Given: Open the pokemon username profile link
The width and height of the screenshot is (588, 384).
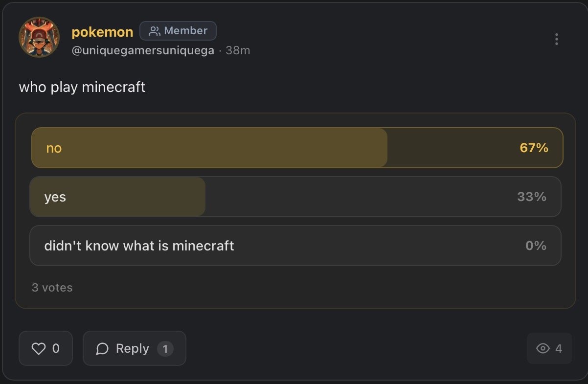Looking at the screenshot, I should click(102, 32).
